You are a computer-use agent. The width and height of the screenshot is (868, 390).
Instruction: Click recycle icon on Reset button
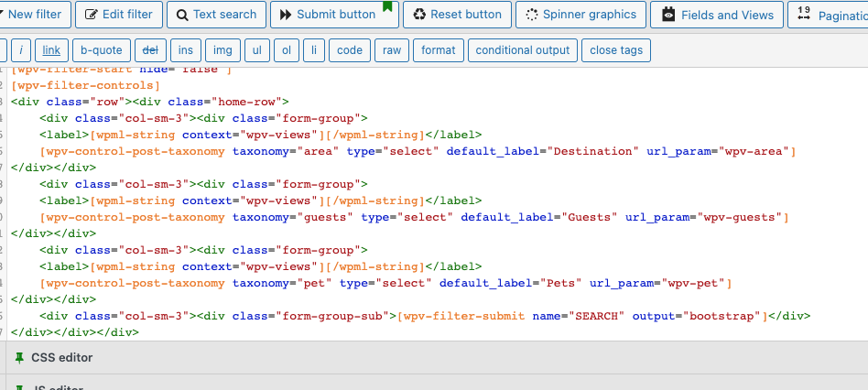(419, 15)
